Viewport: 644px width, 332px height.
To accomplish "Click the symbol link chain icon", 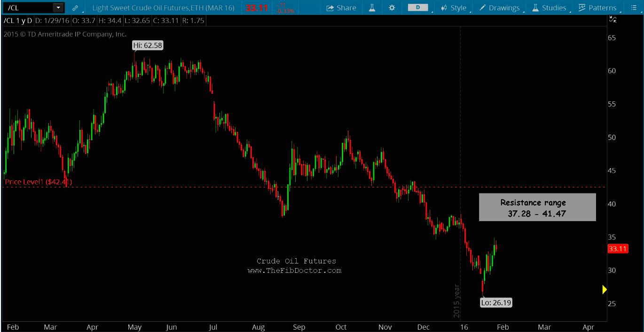I will tap(75, 8).
